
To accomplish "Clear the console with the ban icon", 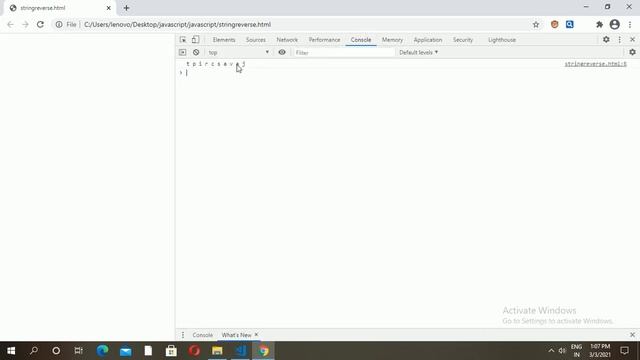I will (x=196, y=52).
